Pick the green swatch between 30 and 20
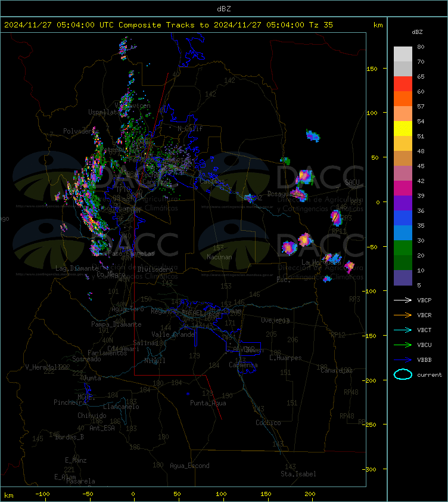448x502 pixels. (403, 247)
